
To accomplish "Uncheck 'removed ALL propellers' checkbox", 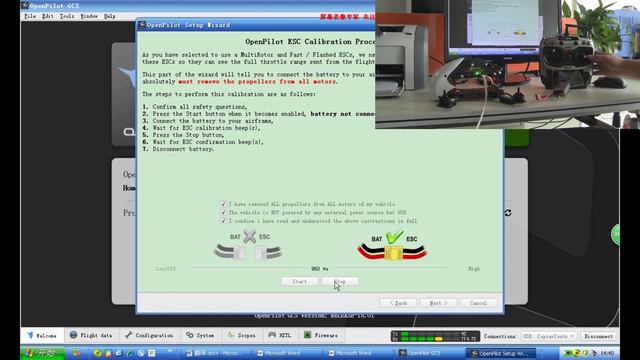I will (223, 204).
